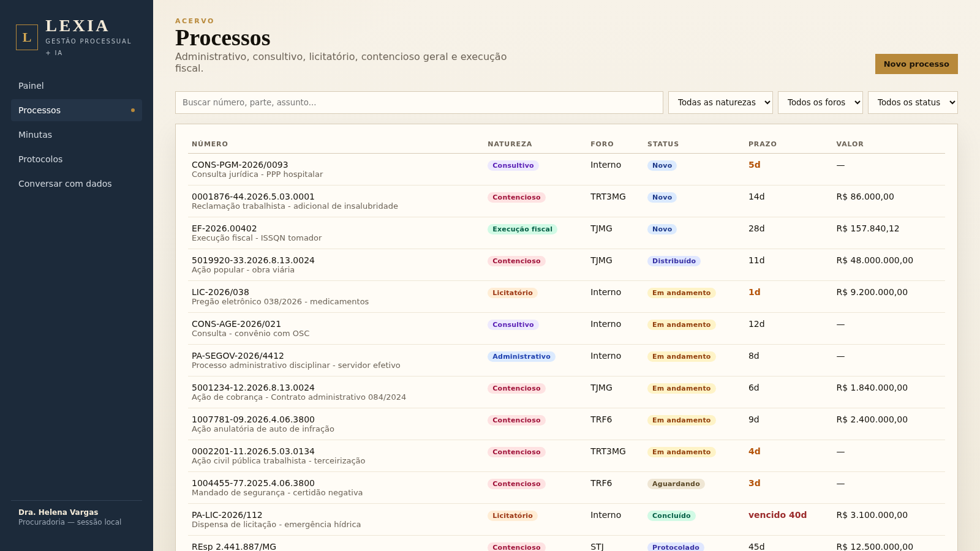
Task: Click the Concluído status badge
Action: (x=671, y=516)
